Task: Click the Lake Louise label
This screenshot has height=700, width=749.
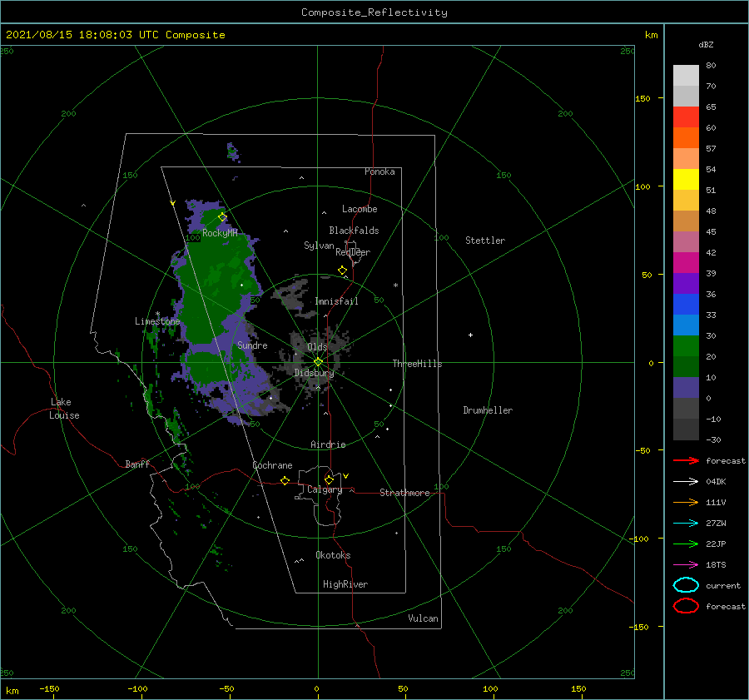Action: point(64,409)
